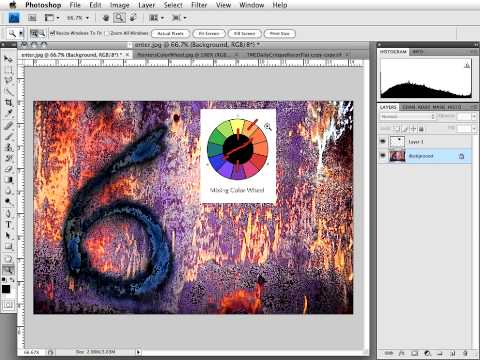Enable Zoom All Windows checkbox

107,33
